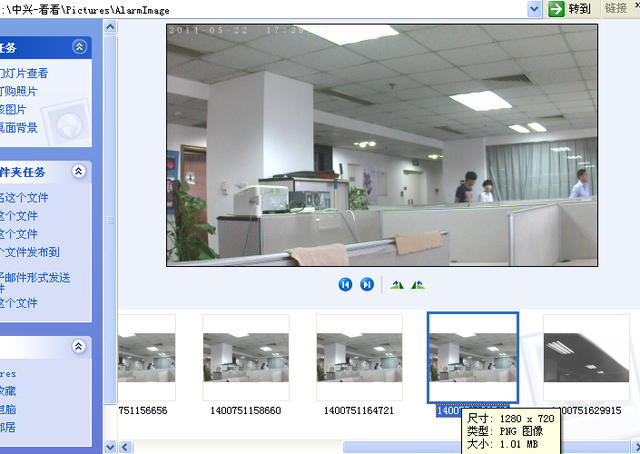Screen dimensions: 640x454
Task: Click the large preview image
Action: pyautogui.click(x=381, y=145)
